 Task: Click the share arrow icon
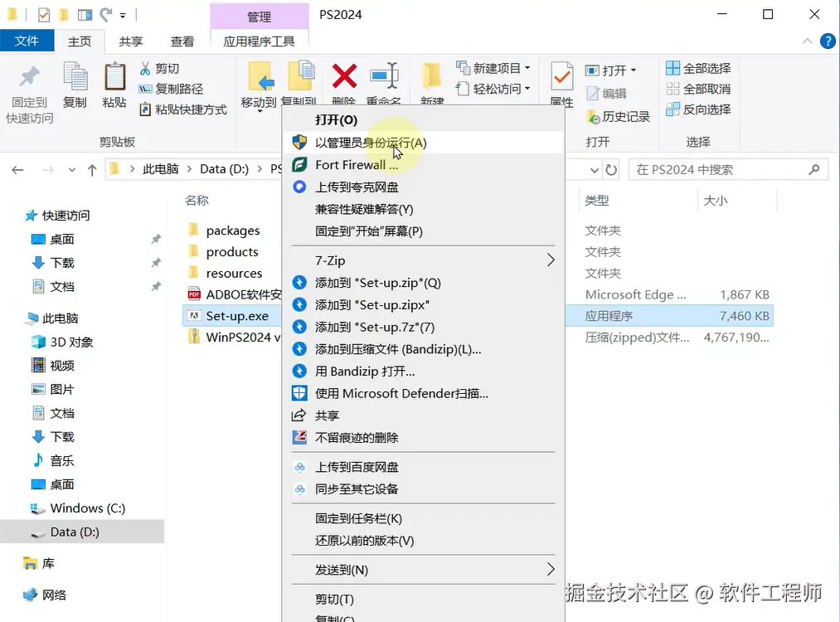coord(299,415)
